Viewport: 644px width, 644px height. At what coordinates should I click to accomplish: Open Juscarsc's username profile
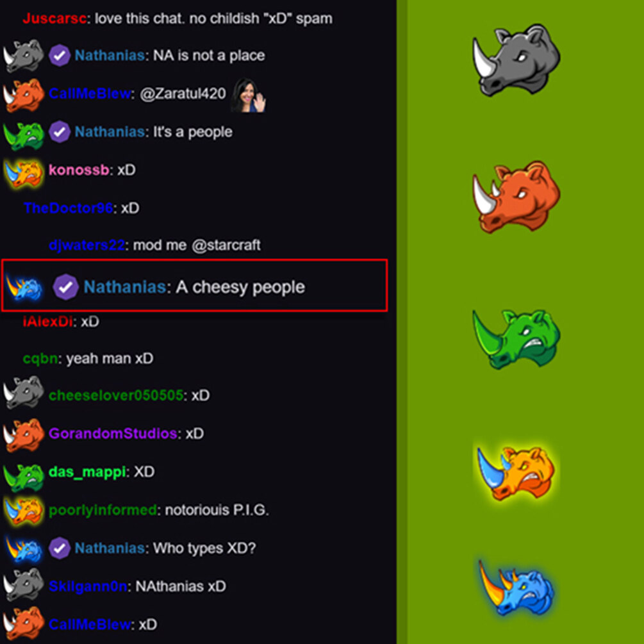click(x=54, y=18)
